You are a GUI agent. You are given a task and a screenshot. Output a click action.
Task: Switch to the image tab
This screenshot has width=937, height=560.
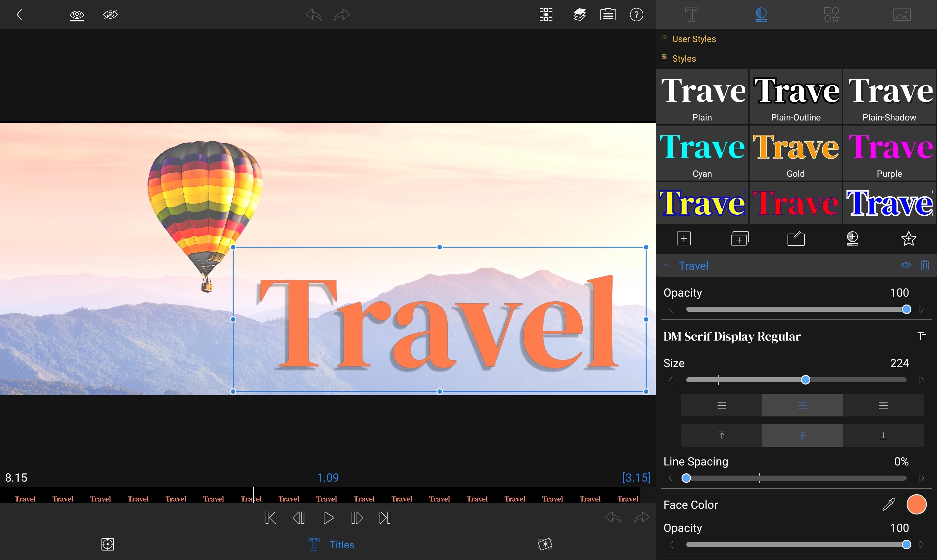coord(902,15)
